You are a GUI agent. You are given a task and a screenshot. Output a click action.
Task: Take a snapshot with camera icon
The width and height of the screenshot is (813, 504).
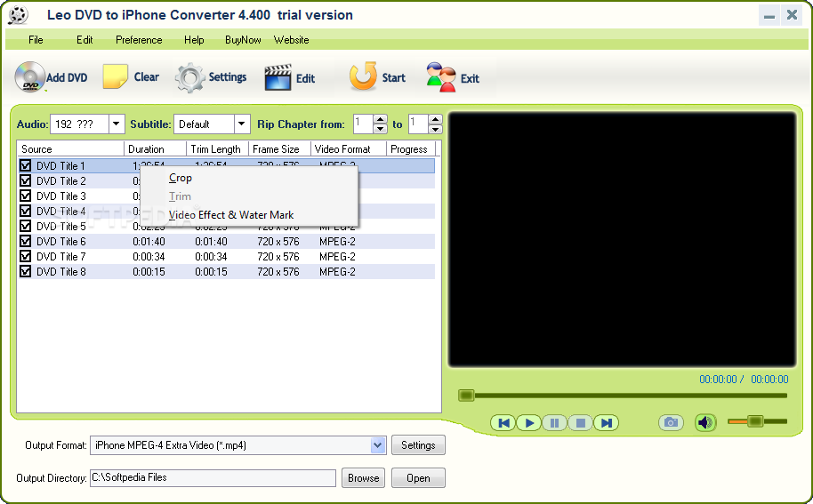tap(671, 423)
